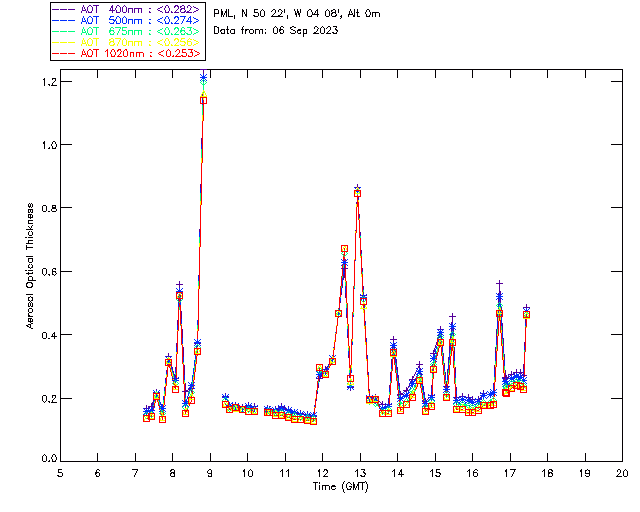Click the 'Aerosol Optical Thickness' axis label
Image resolution: width=640 pixels, height=512 pixels.
30,266
